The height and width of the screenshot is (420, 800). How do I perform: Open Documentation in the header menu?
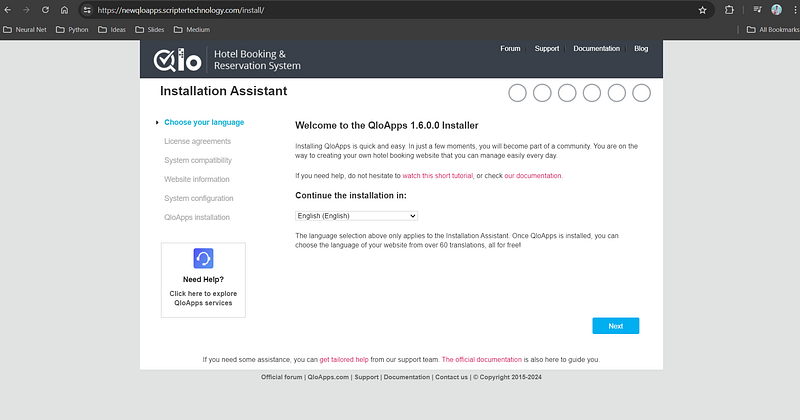[x=596, y=48]
